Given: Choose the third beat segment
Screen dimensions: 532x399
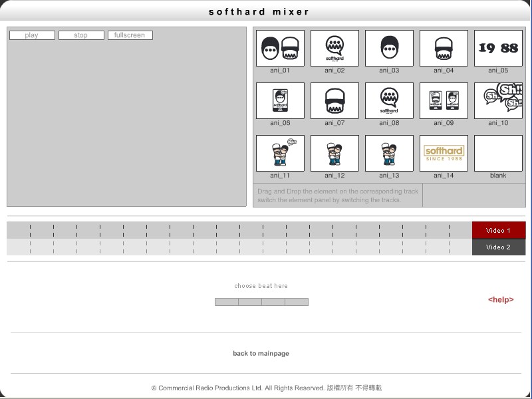Looking at the screenshot, I should click(273, 302).
